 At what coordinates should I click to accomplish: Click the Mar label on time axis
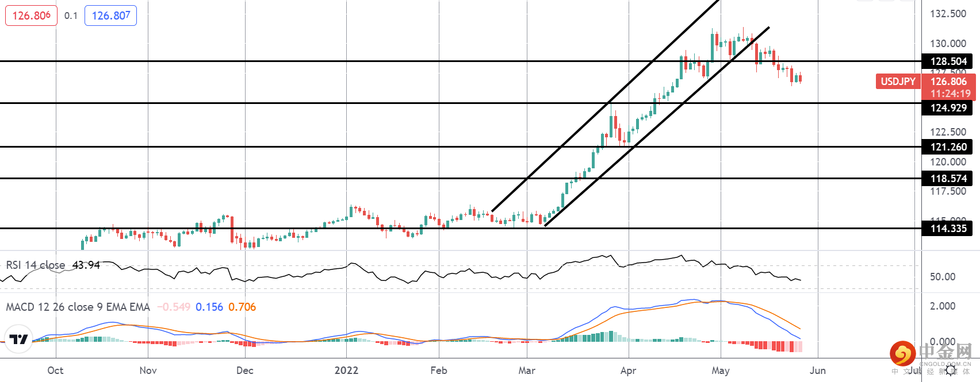(x=527, y=370)
